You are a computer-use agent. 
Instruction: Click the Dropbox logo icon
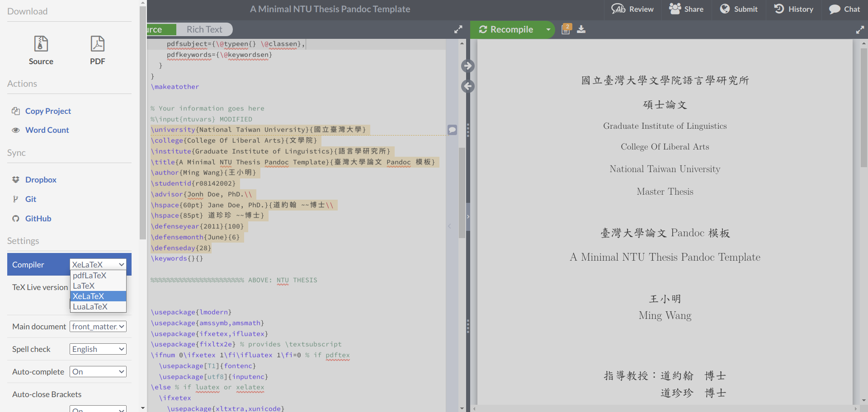(x=16, y=180)
